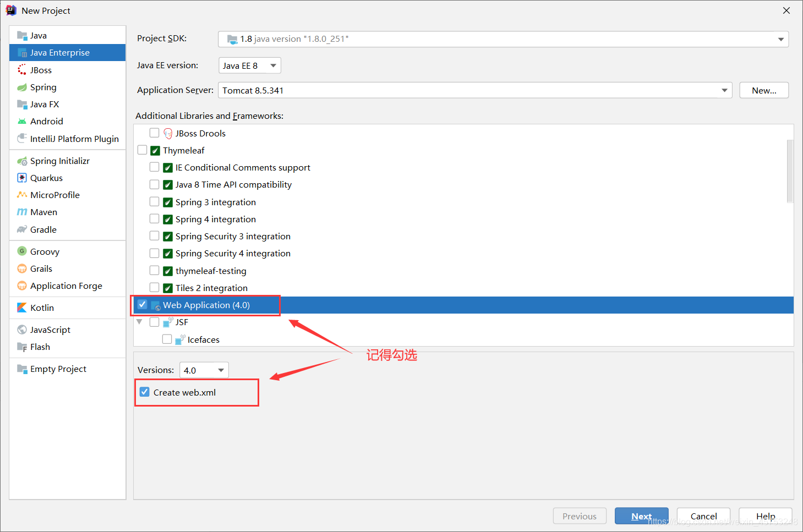
Task: Click the Empty Project folder icon
Action: tap(22, 369)
